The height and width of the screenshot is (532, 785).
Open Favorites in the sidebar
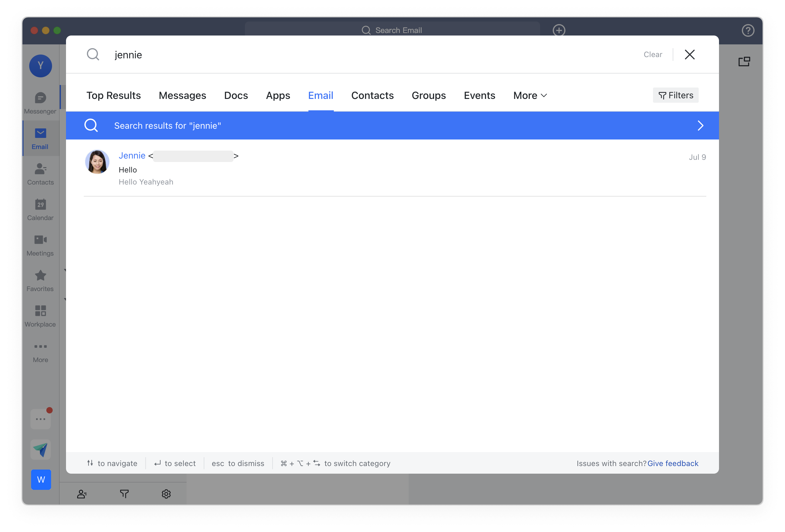coord(40,280)
